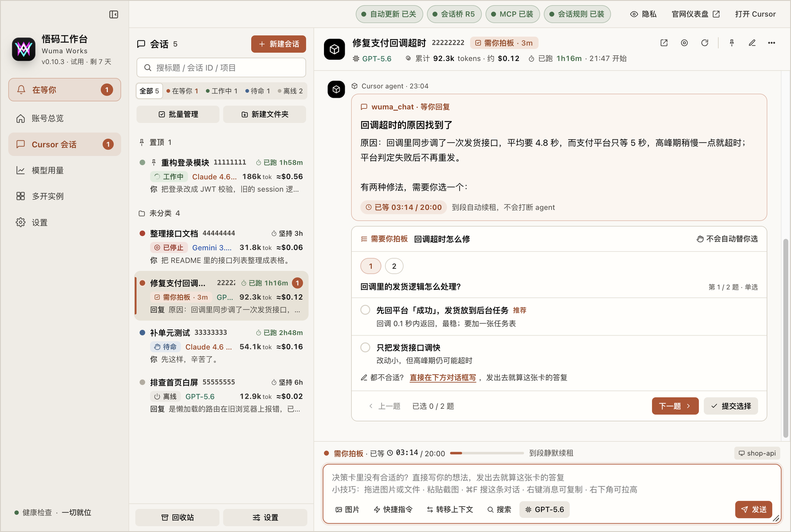The image size is (791, 532).
Task: Open 在等你 notifications item
Action: point(64,90)
